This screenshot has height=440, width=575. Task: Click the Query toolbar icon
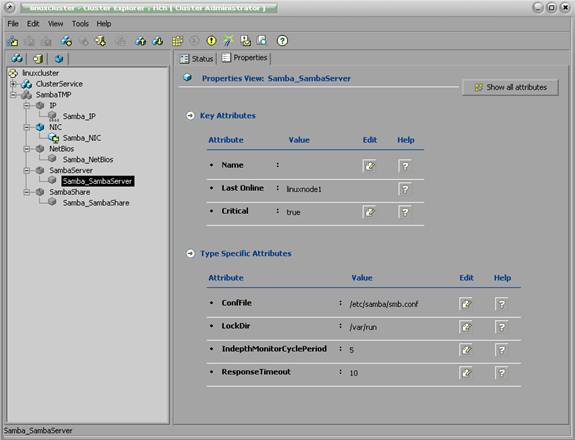pyautogui.click(x=262, y=41)
